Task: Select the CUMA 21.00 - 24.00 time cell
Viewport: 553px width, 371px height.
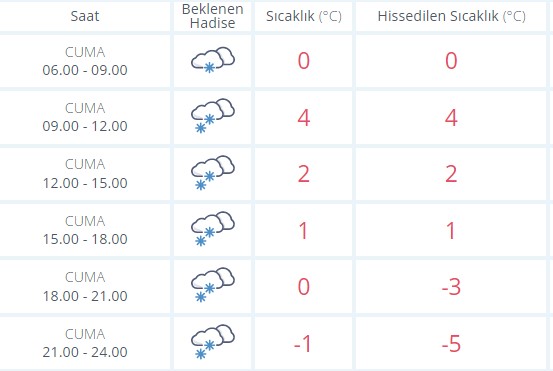Action: (85, 343)
